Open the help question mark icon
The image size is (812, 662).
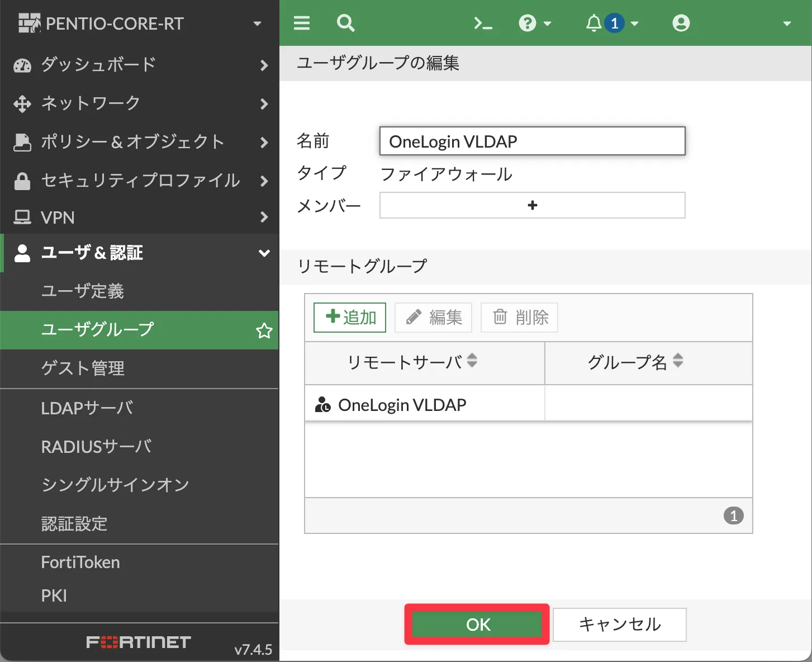pyautogui.click(x=528, y=23)
